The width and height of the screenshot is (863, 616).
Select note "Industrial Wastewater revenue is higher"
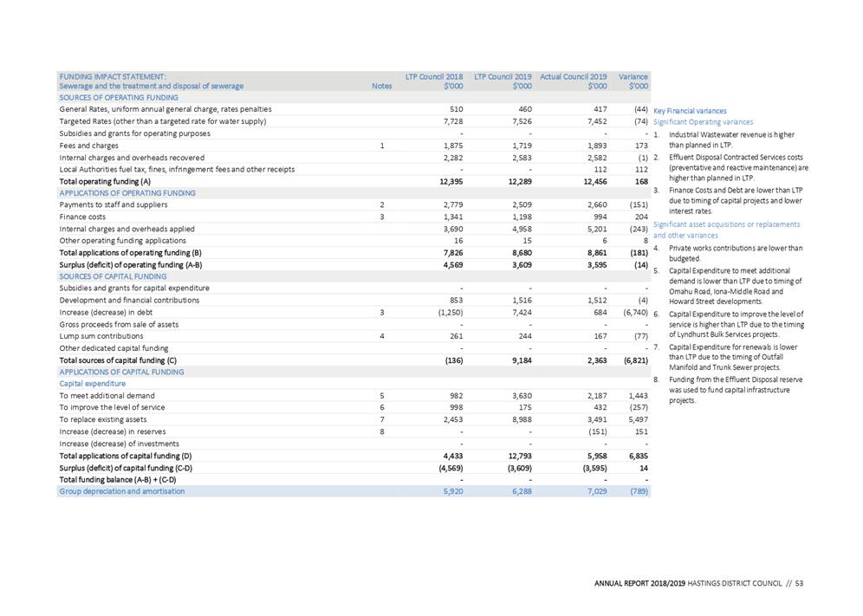[x=732, y=139]
